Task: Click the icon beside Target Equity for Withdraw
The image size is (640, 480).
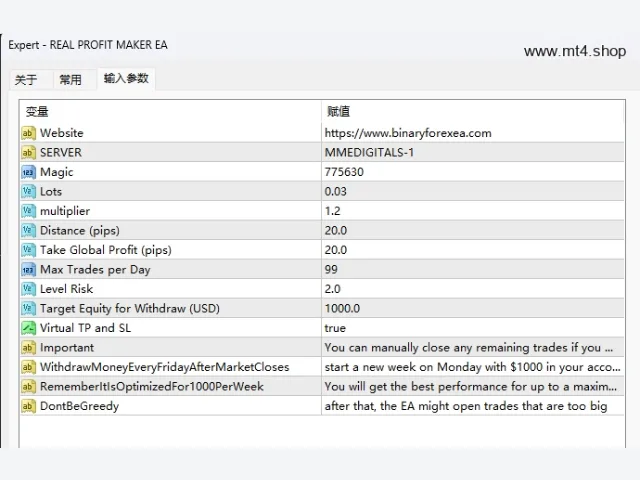Action: click(x=28, y=309)
